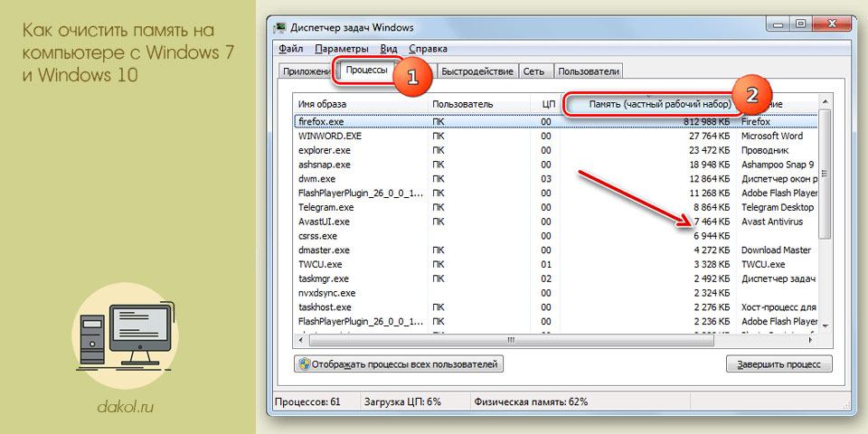The height and width of the screenshot is (434, 868).
Task: Select the TWCU.exe process name
Action: pyautogui.click(x=320, y=265)
